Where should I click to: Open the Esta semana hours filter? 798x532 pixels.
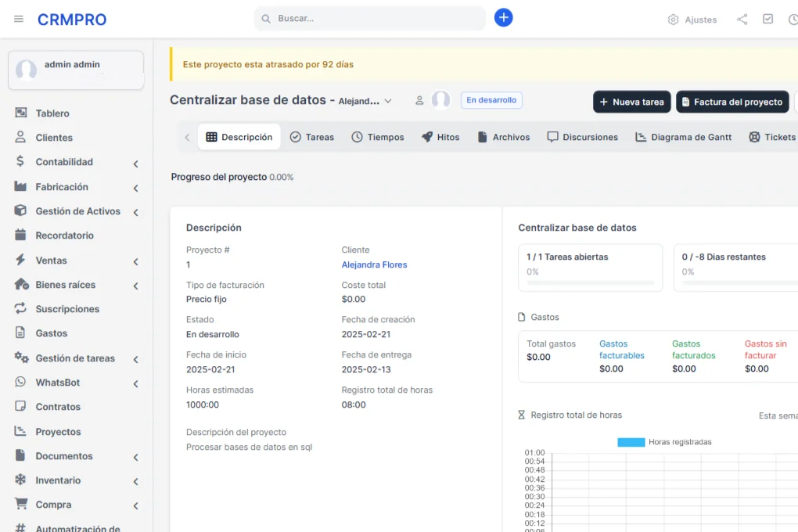tap(778, 416)
